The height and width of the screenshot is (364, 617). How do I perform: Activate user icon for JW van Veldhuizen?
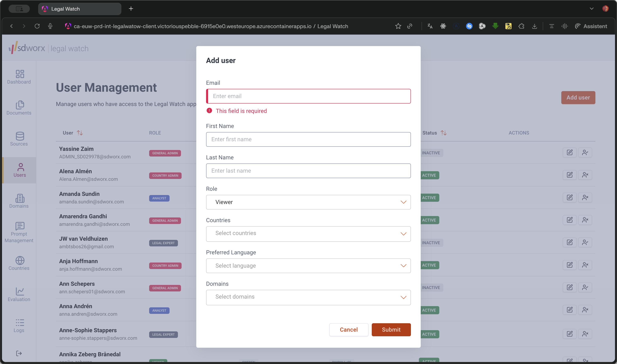coord(585,242)
